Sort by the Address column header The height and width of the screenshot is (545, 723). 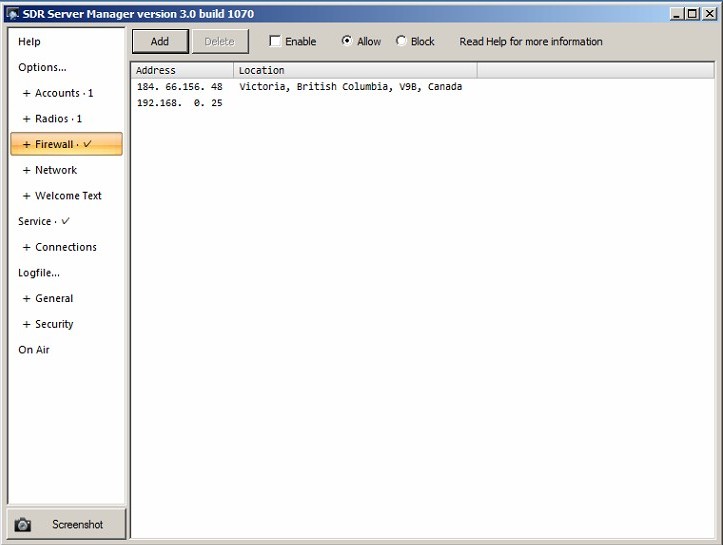182,70
